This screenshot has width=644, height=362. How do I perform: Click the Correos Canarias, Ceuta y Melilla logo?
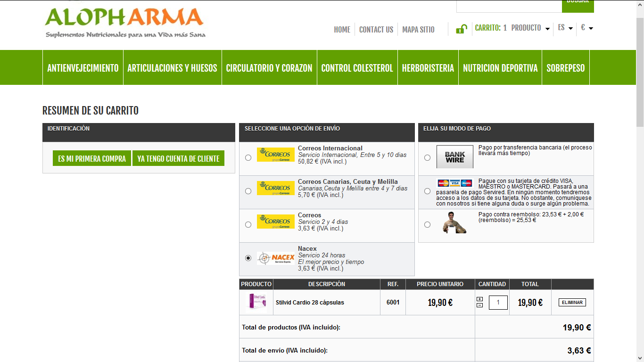(x=276, y=188)
